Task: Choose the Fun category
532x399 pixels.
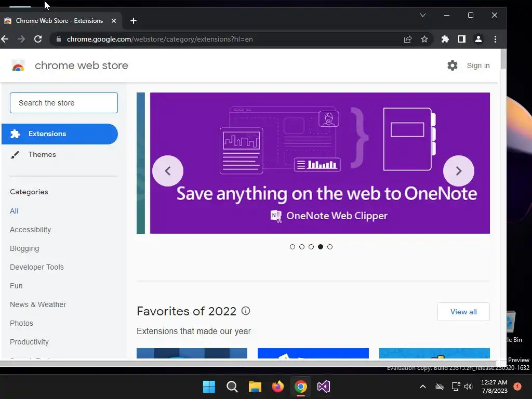Action: click(16, 286)
